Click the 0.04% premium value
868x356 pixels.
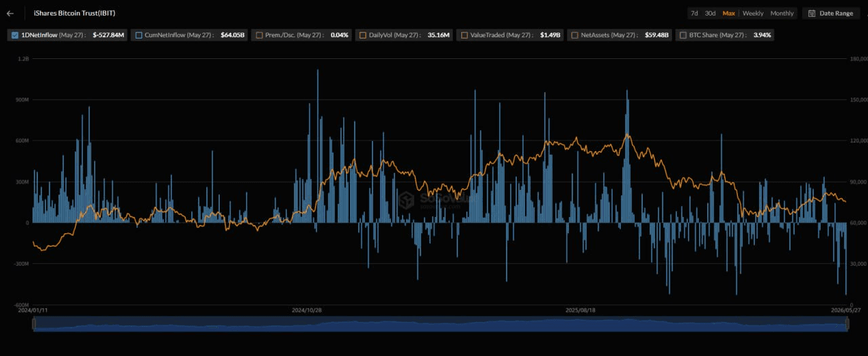(x=340, y=35)
